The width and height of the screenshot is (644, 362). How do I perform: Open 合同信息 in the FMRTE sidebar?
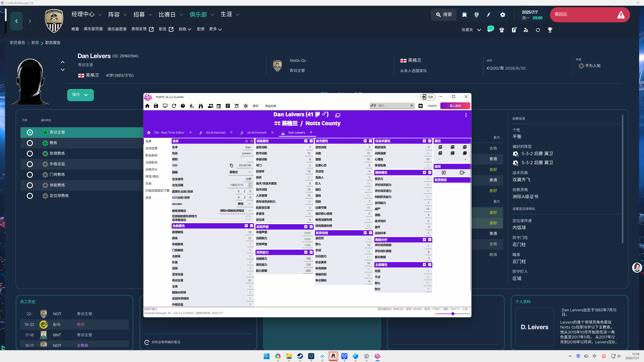tap(151, 148)
